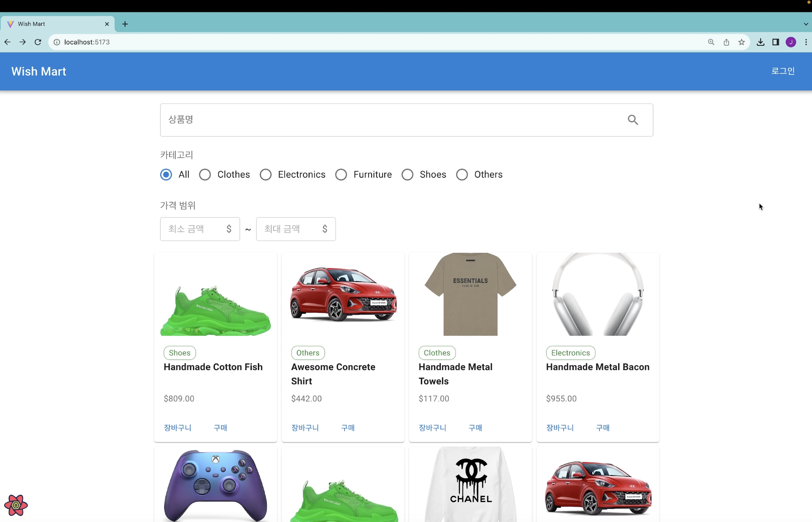Add Handmade Metal Towels to 장바구니
Image resolution: width=812 pixels, height=522 pixels.
coord(432,428)
